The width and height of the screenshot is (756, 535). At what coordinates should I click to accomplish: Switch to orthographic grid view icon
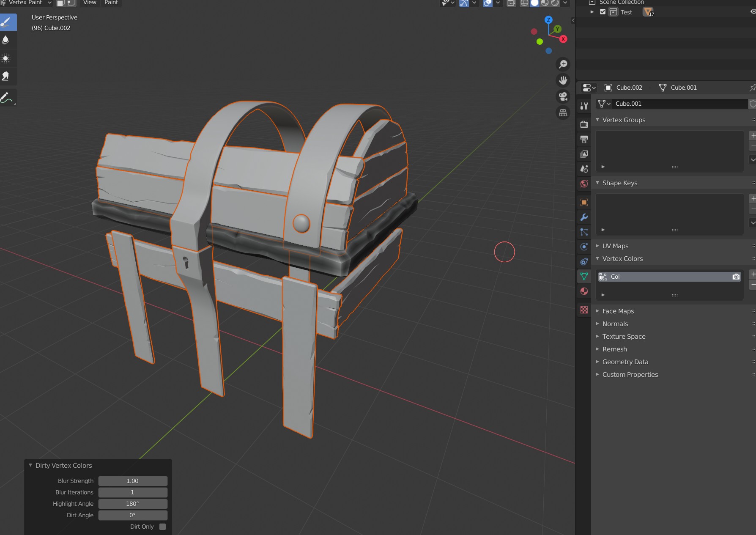coord(563,113)
